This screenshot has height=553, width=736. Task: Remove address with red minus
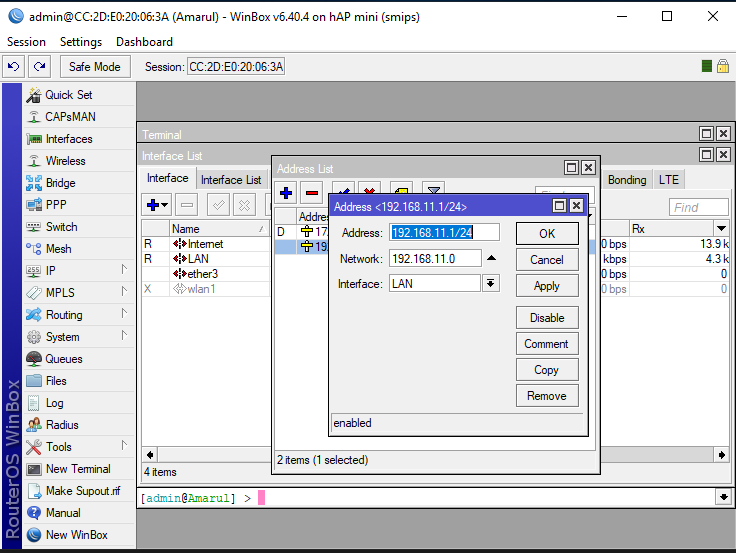(x=312, y=193)
